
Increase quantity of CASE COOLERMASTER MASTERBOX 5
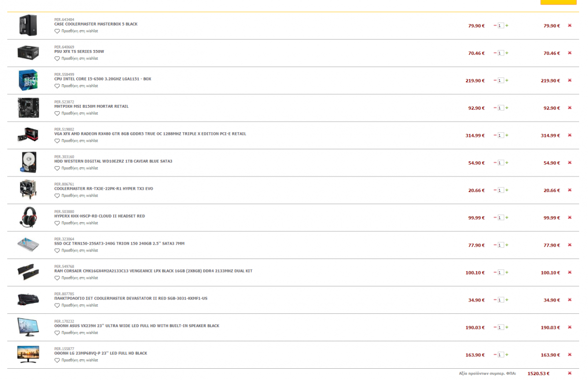tap(507, 25)
